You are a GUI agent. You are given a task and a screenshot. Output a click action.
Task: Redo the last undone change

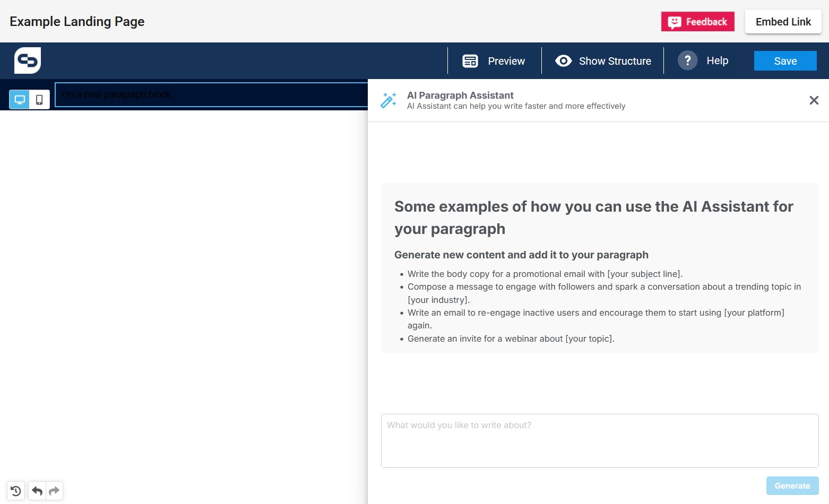(54, 491)
